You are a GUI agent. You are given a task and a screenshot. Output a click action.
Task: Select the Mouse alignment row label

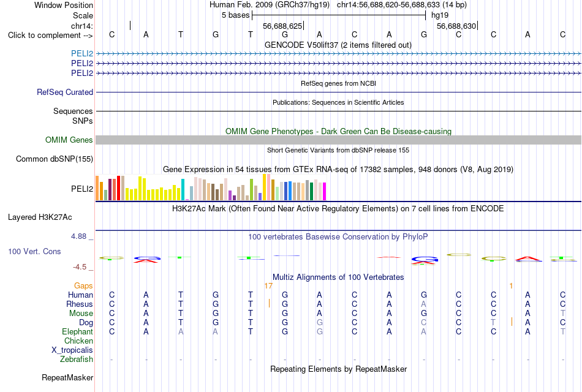(x=81, y=314)
